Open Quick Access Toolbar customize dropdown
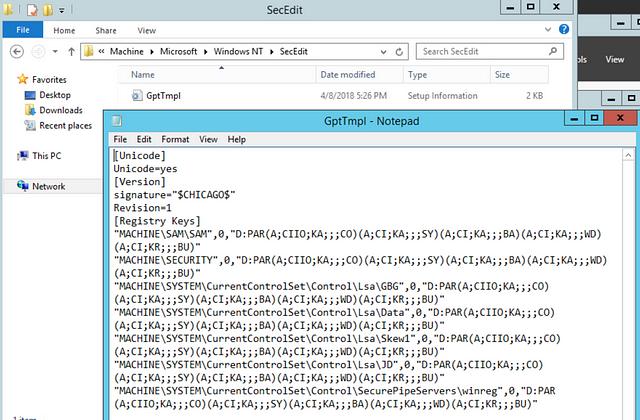The image size is (640, 420). click(62, 10)
